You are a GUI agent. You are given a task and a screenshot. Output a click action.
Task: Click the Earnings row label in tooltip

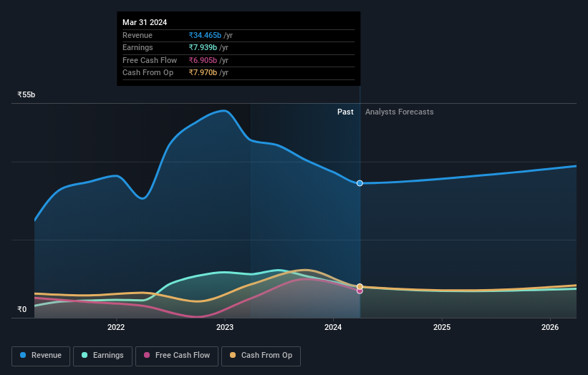[x=138, y=47]
